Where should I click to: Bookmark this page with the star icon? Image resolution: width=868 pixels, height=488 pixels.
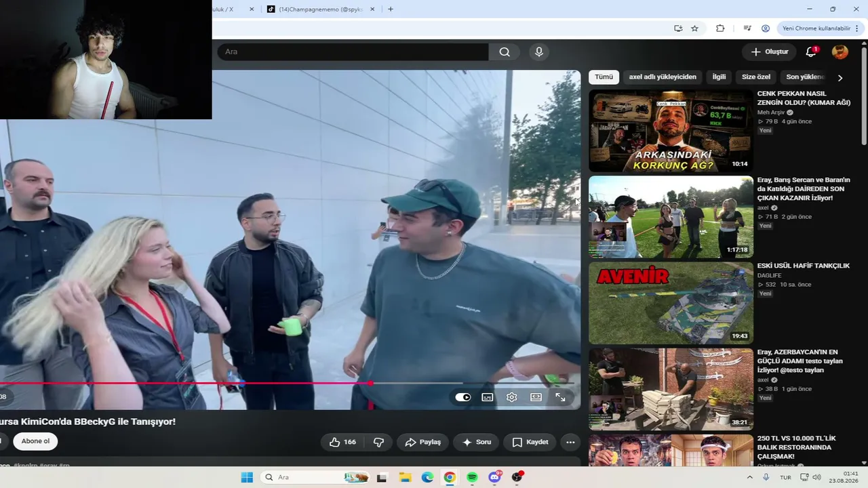point(694,28)
